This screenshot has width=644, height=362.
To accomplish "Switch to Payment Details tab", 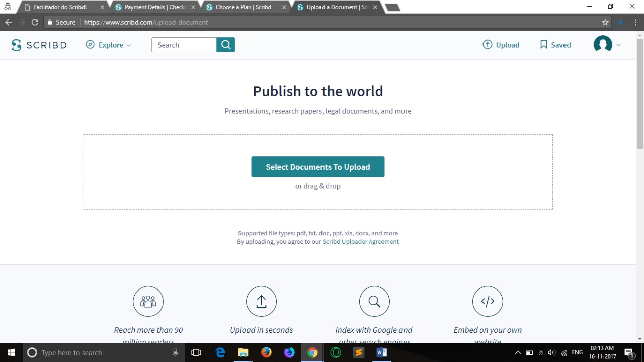I will click(155, 7).
